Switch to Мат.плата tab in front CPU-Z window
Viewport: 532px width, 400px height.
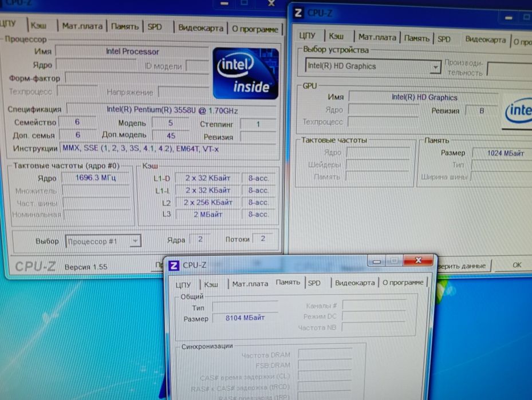pyautogui.click(x=250, y=284)
